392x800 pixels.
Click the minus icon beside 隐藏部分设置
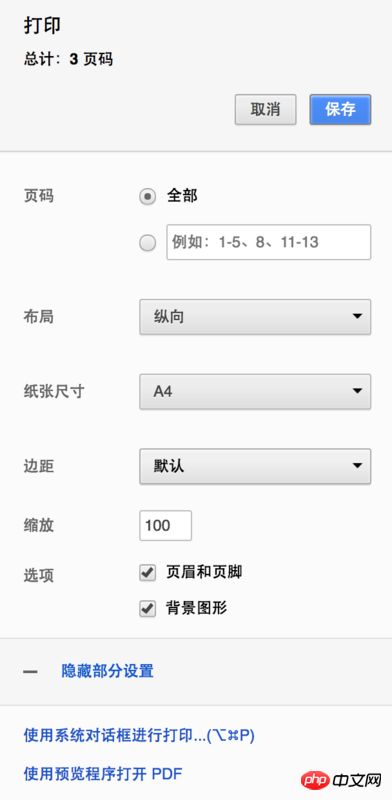(x=30, y=672)
